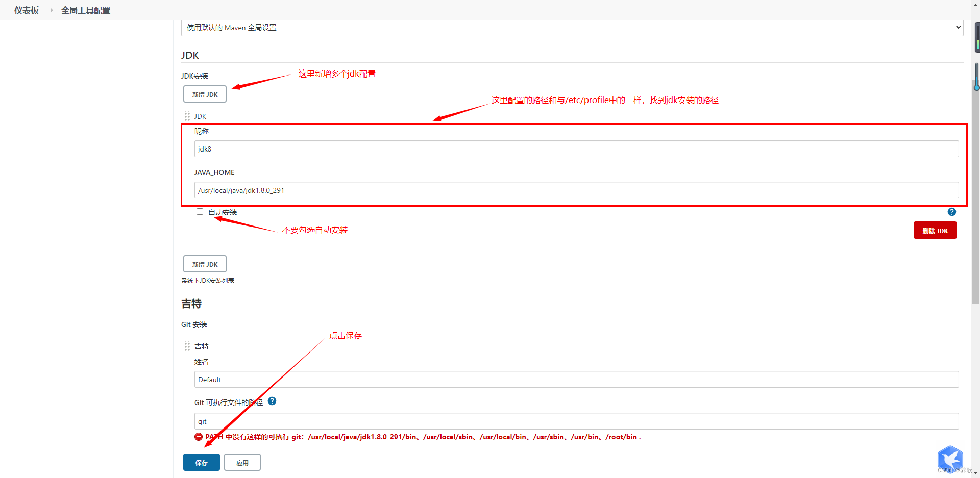Delete the JDK with 删除 JDK

935,231
